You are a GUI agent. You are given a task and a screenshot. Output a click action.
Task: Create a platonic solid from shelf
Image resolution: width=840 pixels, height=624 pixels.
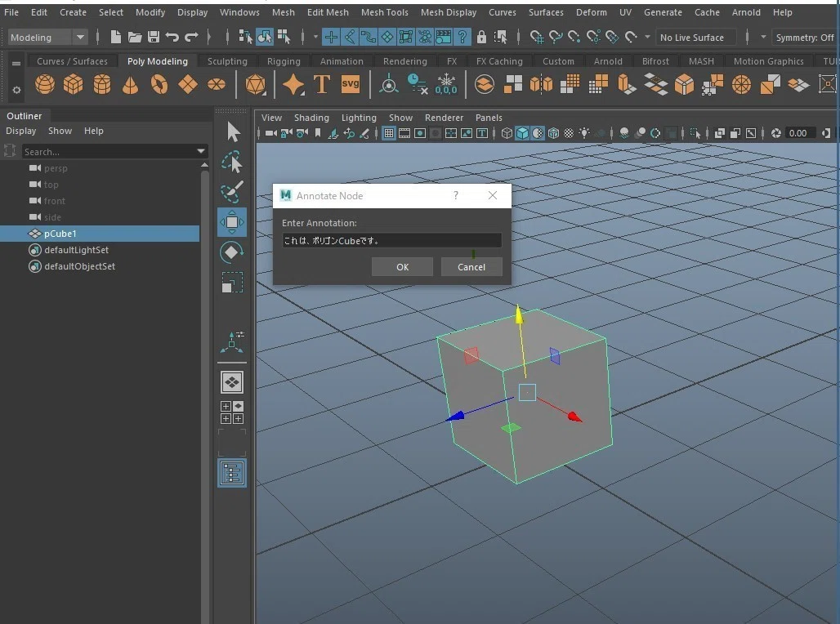pos(256,84)
